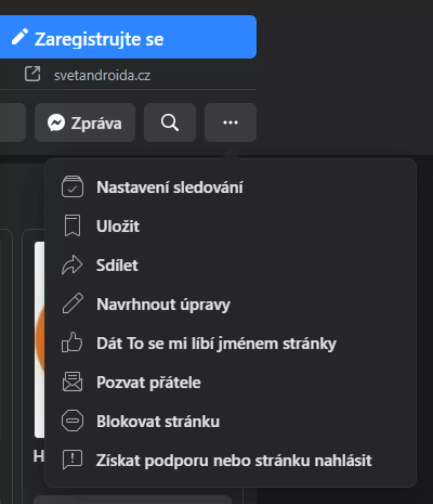This screenshot has width=433, height=504.
Task: Click the thumbs-up icon for page like
Action: (x=72, y=342)
